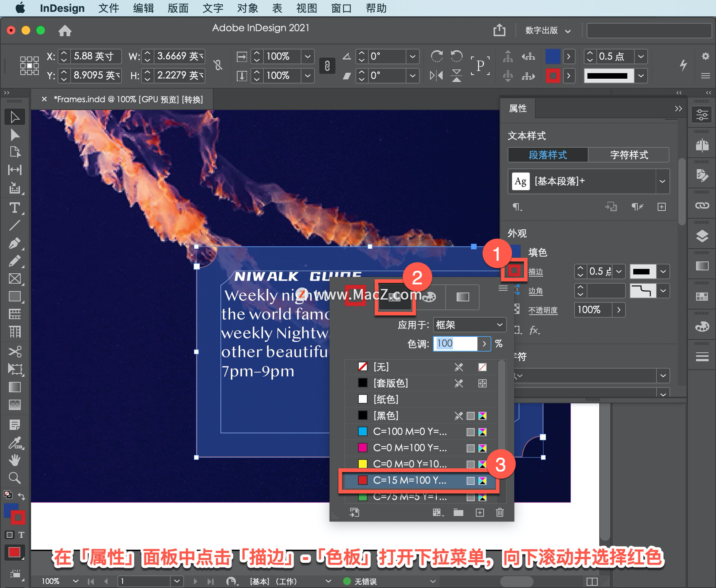Open Layers panel icon in dock
The height and width of the screenshot is (588, 716).
[x=702, y=236]
